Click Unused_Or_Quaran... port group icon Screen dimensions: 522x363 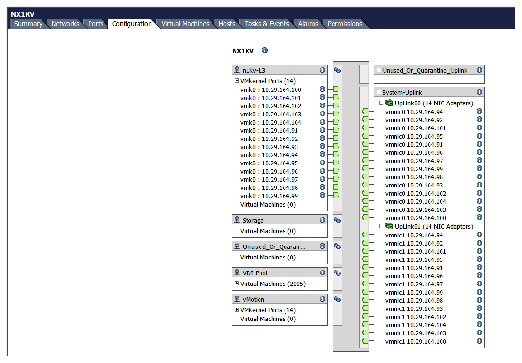(x=237, y=246)
